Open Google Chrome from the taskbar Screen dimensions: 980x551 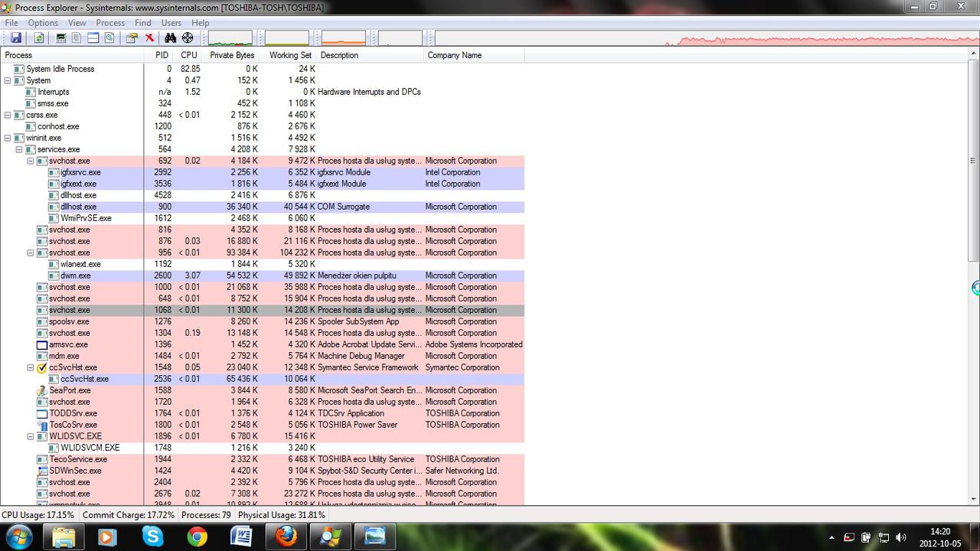pos(197,536)
